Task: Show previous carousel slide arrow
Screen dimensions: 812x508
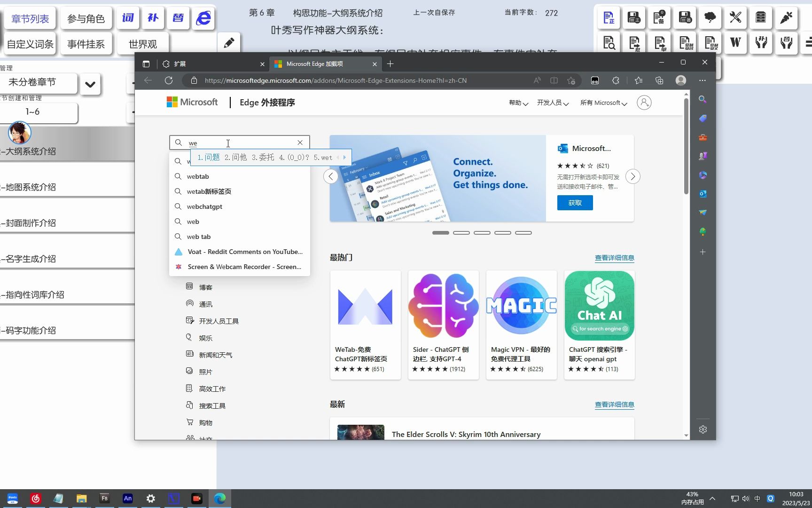Action: pyautogui.click(x=331, y=177)
